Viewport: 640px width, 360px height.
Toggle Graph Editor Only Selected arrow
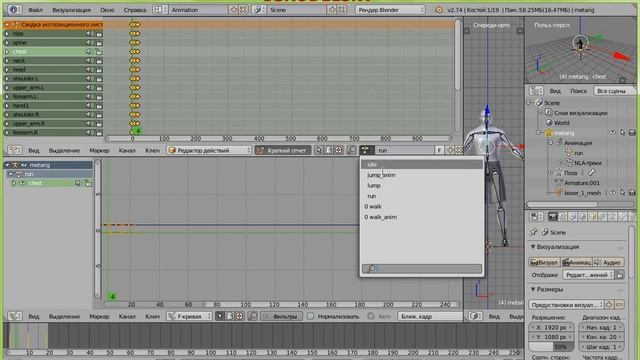pyautogui.click(x=220, y=316)
